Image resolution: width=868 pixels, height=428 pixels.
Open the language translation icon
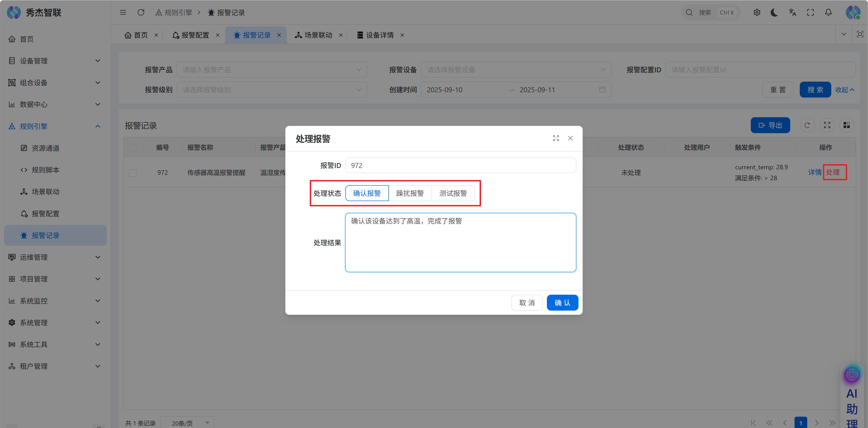(792, 12)
